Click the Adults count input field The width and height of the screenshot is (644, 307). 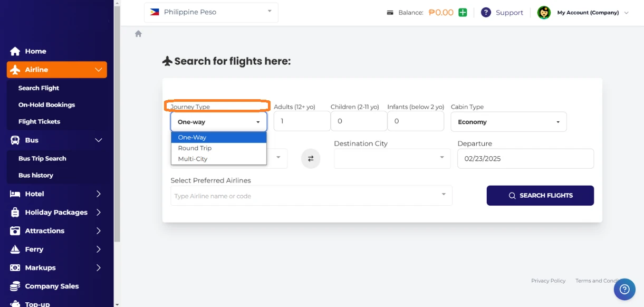(302, 121)
